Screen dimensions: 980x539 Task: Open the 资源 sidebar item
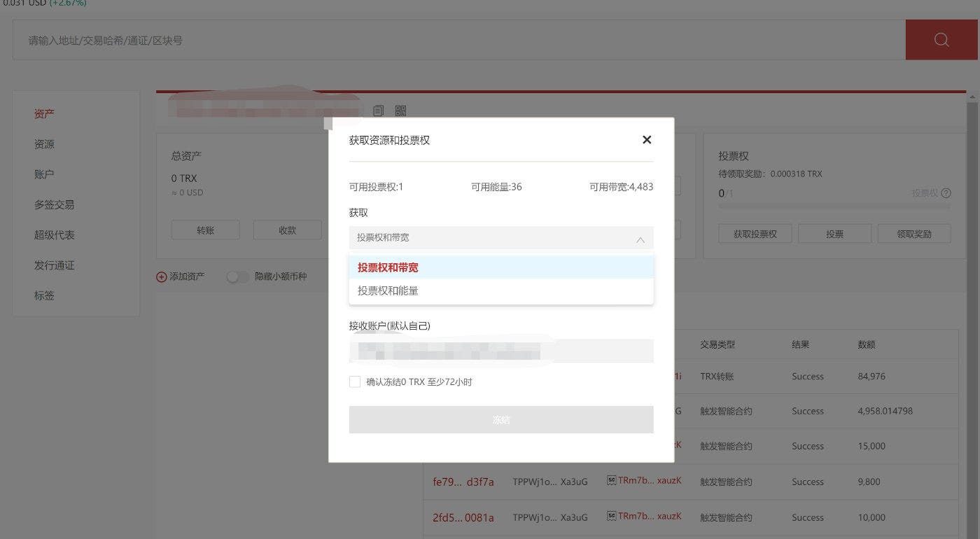click(x=44, y=144)
